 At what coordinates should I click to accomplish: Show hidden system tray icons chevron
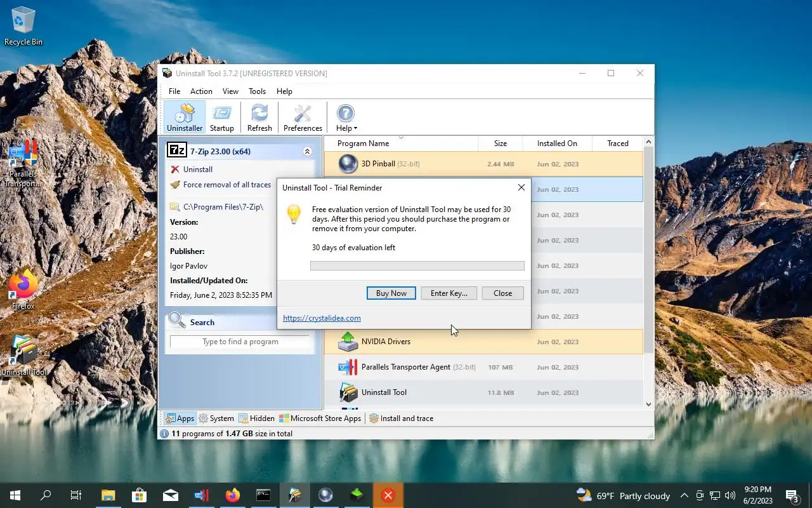[x=684, y=496]
